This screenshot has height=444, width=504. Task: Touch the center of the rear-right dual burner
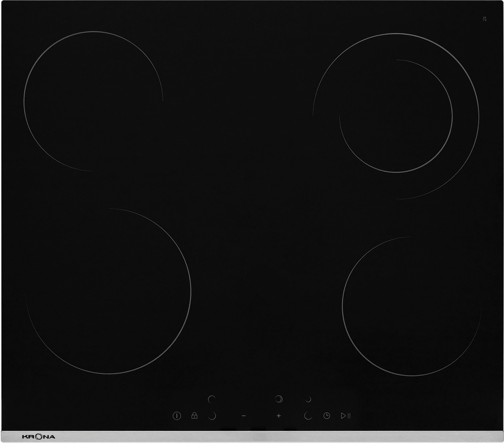click(x=396, y=116)
